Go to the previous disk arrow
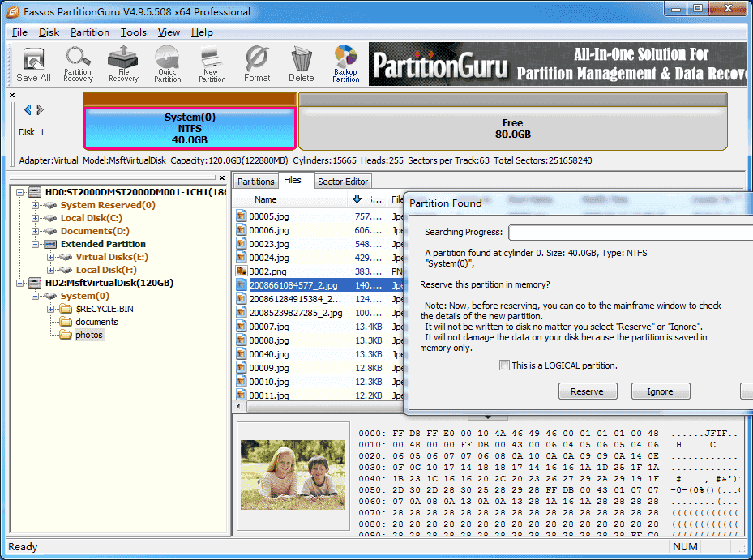753x560 pixels. point(28,110)
